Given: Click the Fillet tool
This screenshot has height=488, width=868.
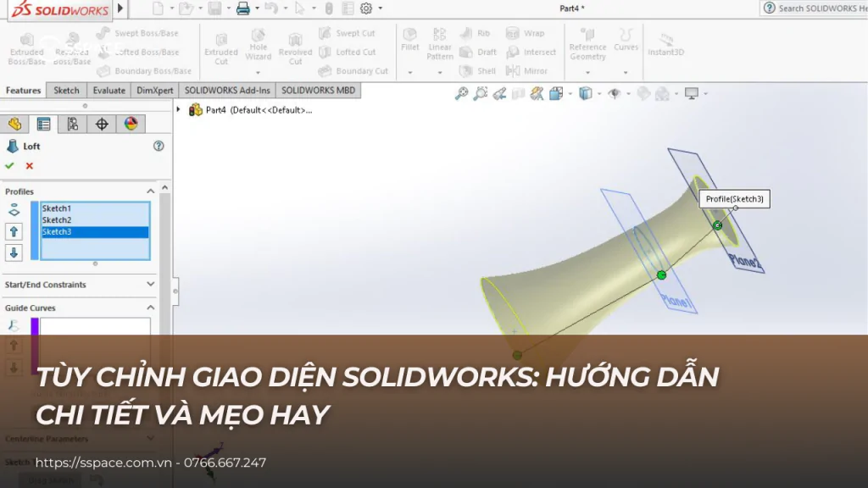Looking at the screenshot, I should [409, 40].
